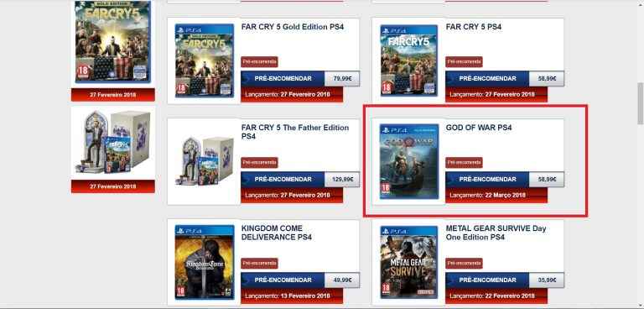
Task: Click the Far Cry 5 Gold Edition cover image
Action: pyautogui.click(x=205, y=60)
